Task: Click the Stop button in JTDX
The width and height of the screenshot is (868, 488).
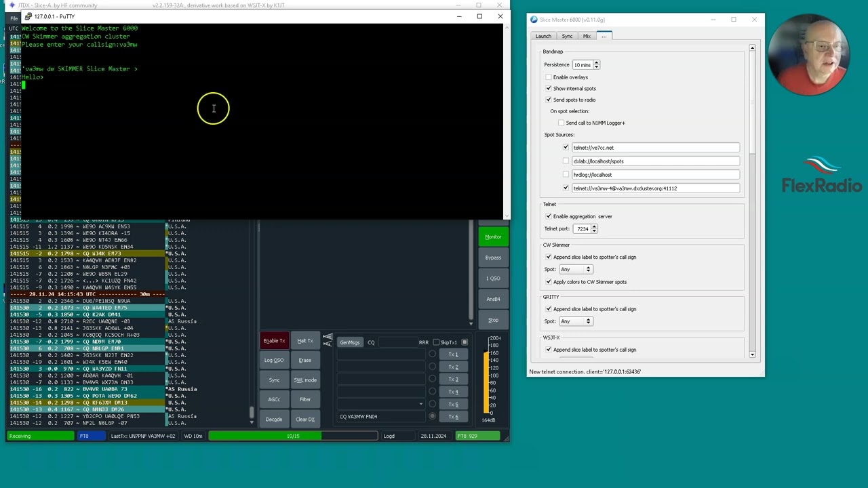Action: point(493,320)
